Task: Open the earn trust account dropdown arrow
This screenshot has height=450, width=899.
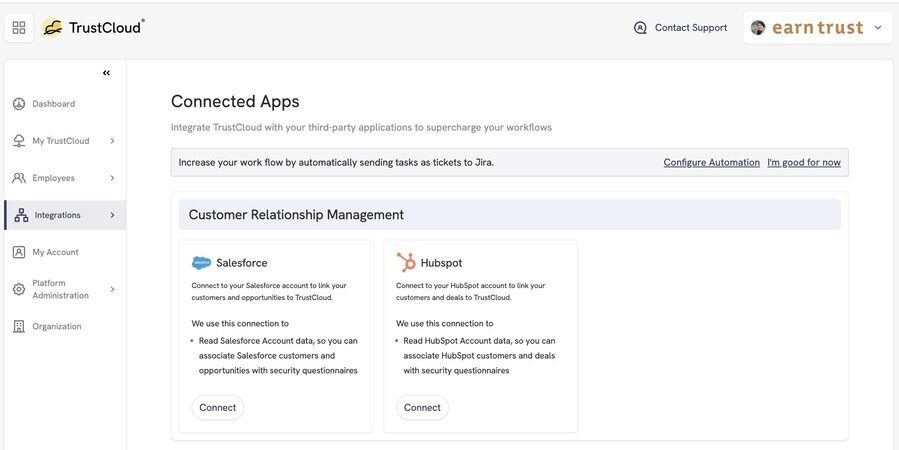Action: pos(878,28)
